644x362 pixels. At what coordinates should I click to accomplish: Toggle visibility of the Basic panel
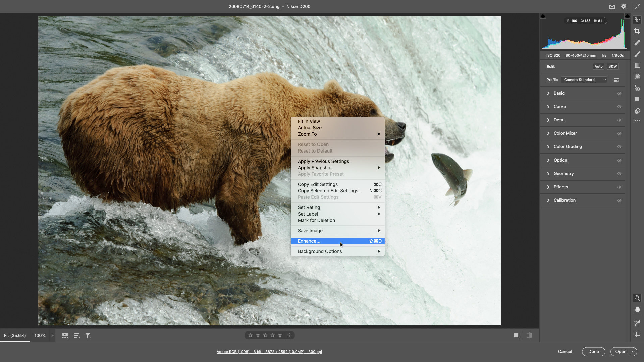coord(619,93)
